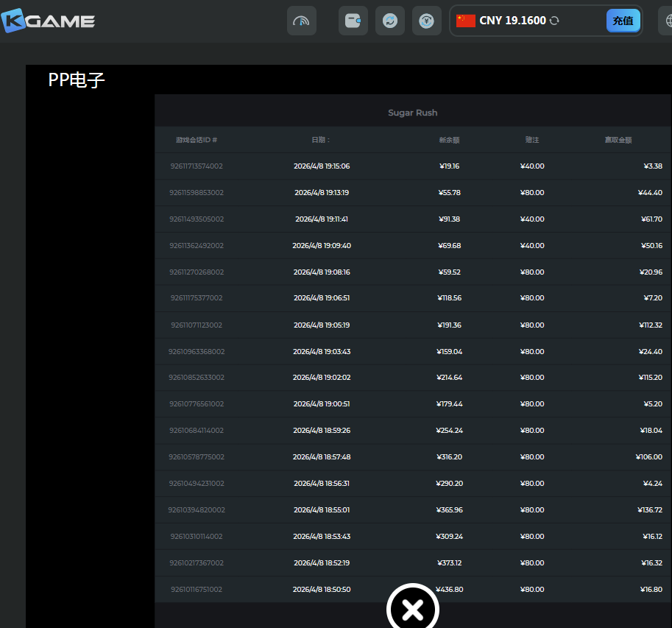Viewport: 672px width, 628px height.
Task: Click the 日期 column header
Action: (x=321, y=140)
